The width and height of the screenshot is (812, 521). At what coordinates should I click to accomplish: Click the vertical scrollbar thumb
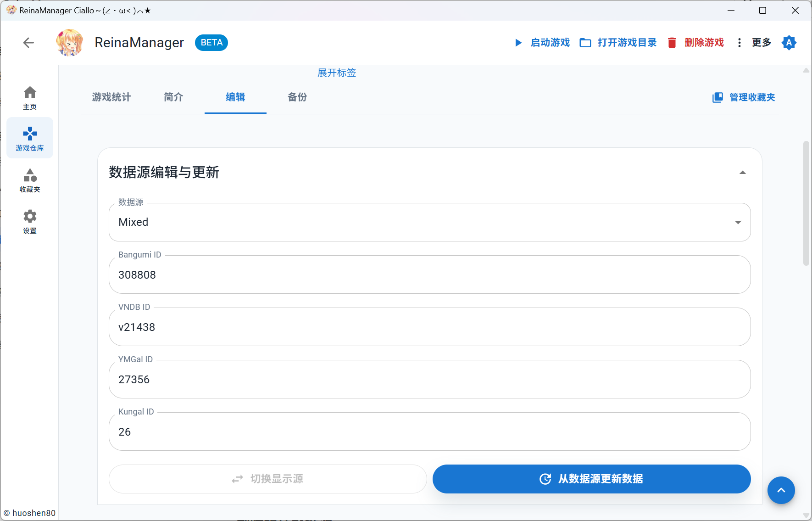tap(806, 203)
